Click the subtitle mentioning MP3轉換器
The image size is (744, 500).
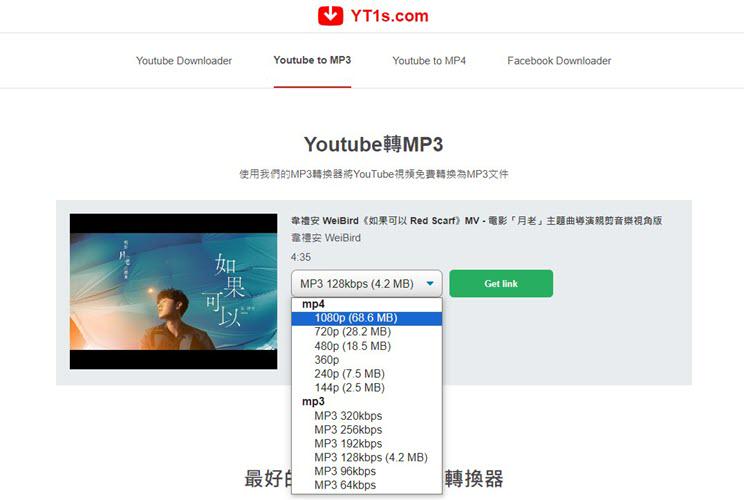(x=374, y=174)
